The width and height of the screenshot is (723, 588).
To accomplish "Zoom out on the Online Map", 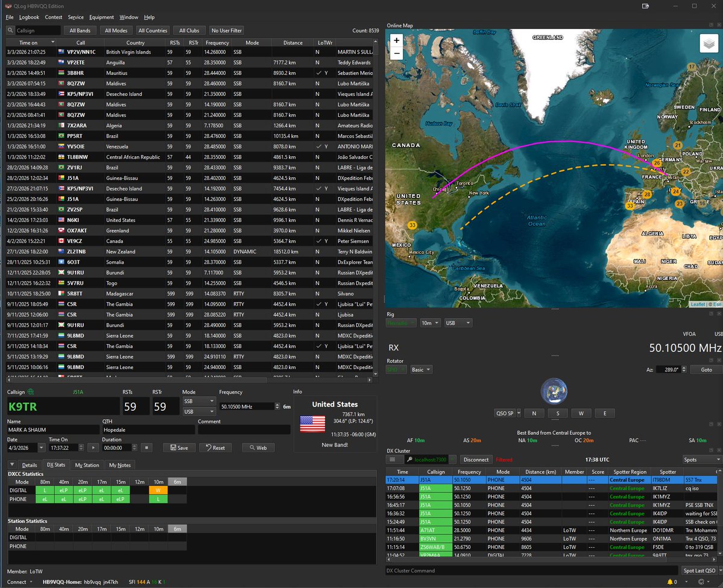I will click(x=397, y=53).
